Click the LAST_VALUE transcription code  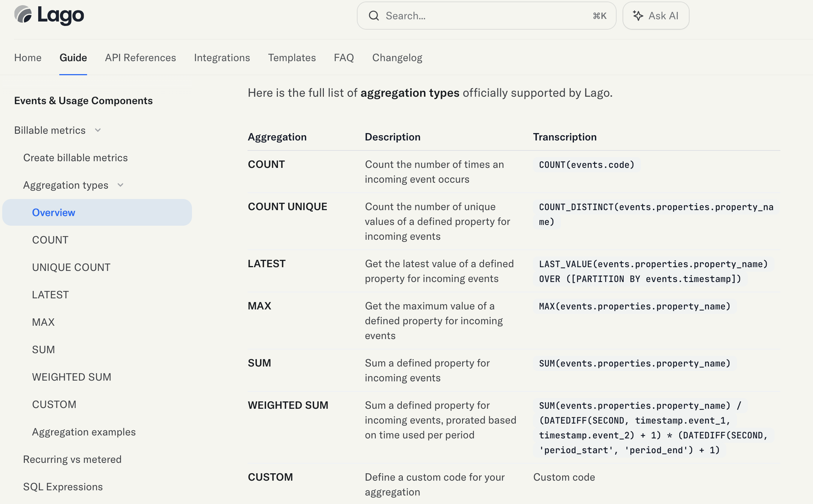[x=653, y=271]
